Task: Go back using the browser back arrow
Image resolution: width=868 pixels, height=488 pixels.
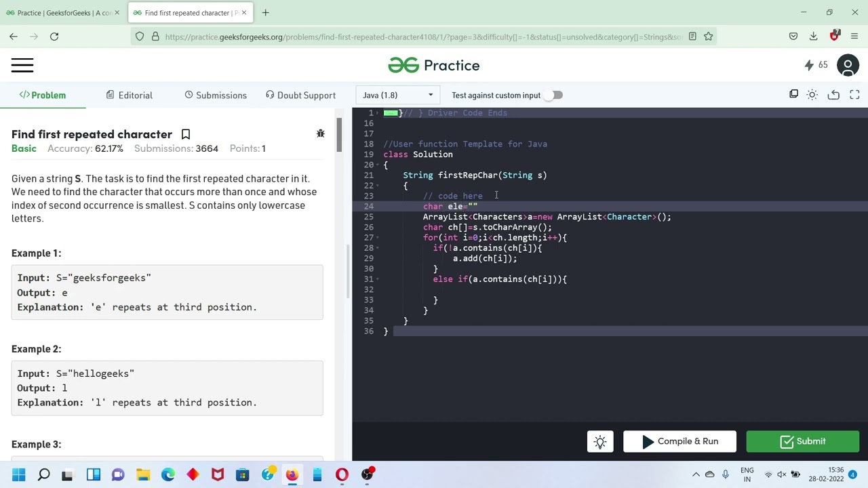Action: pos(14,37)
